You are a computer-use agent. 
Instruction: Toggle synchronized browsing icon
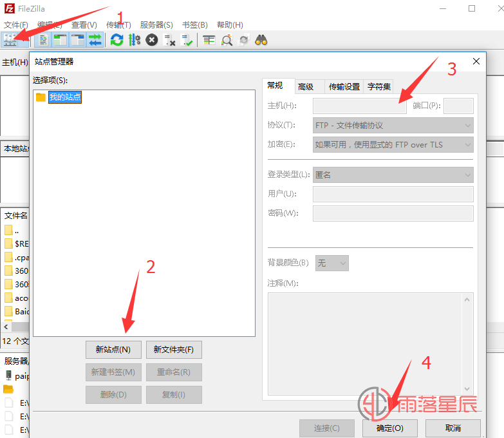[x=244, y=40]
